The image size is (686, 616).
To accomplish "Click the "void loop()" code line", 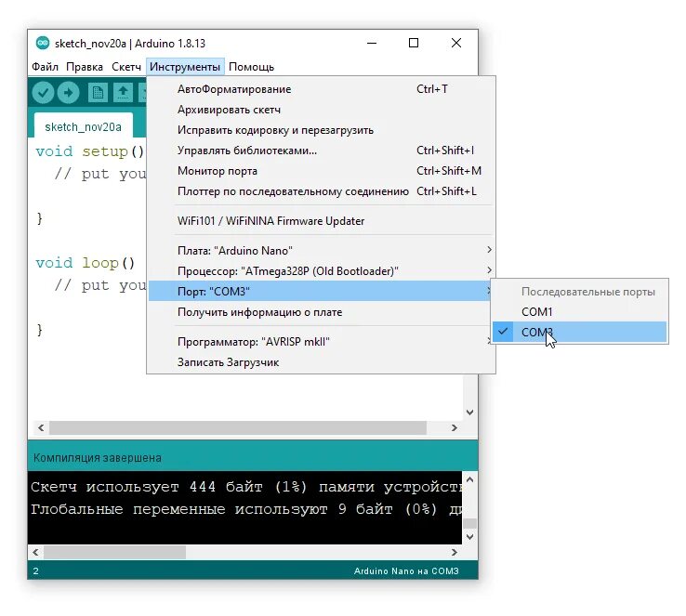I will [86, 263].
